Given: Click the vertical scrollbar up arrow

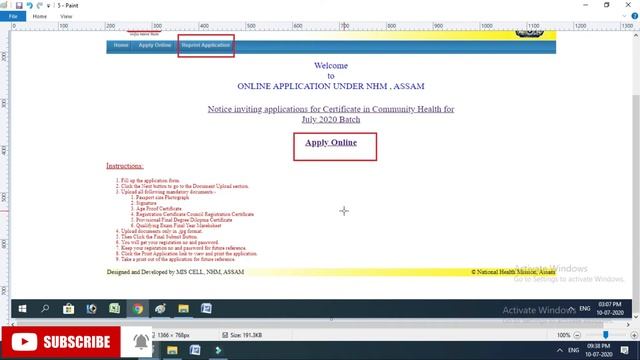Looking at the screenshot, I should point(636,36).
